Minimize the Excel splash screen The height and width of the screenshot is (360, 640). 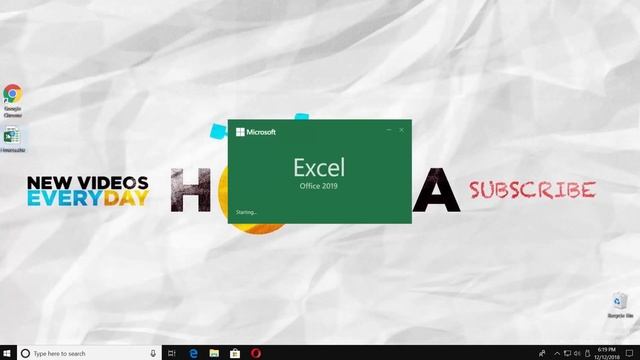coord(389,130)
